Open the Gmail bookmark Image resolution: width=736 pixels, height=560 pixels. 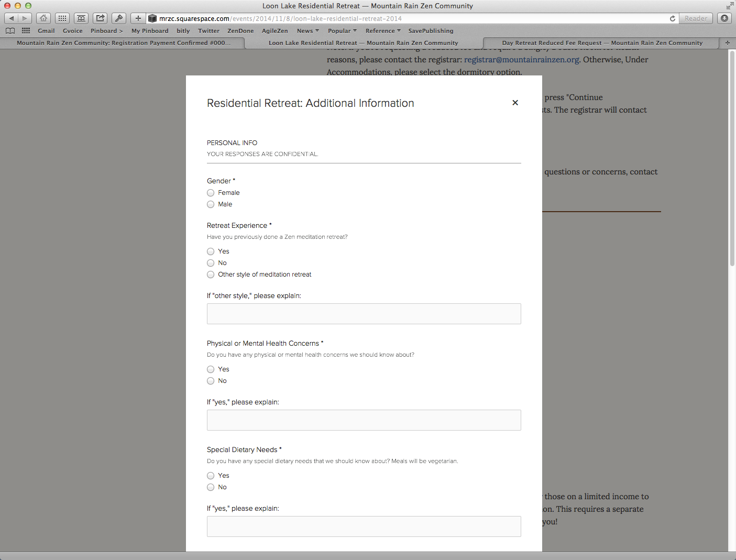pyautogui.click(x=46, y=31)
